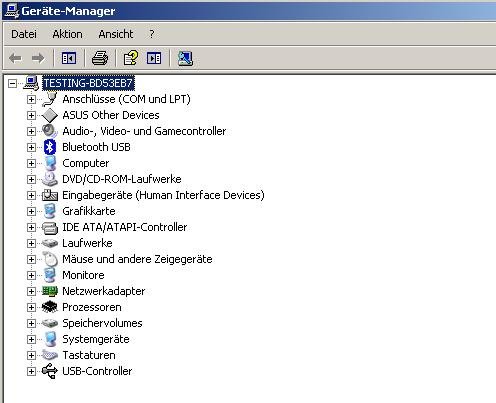Click the Back arrow in toolbar
The image size is (496, 403).
coord(15,58)
